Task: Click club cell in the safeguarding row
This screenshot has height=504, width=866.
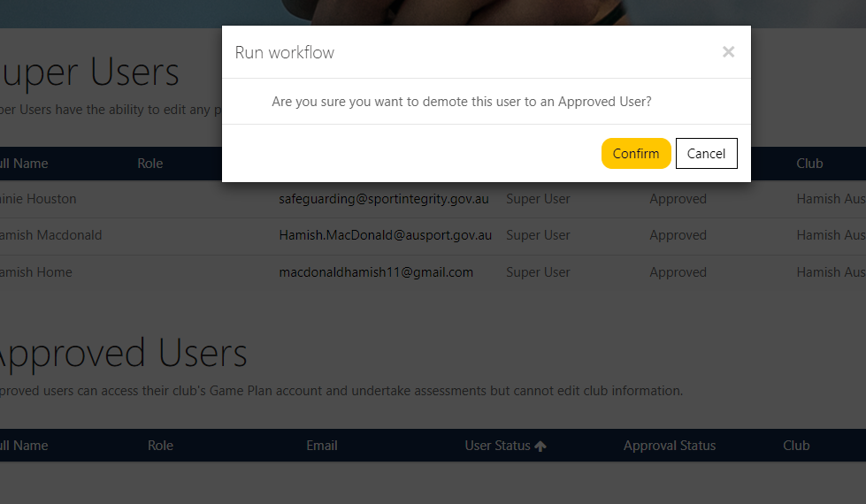Action: point(831,199)
